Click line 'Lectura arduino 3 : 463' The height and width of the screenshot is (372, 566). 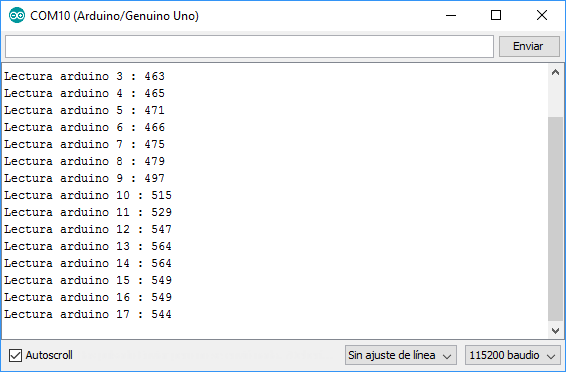84,76
